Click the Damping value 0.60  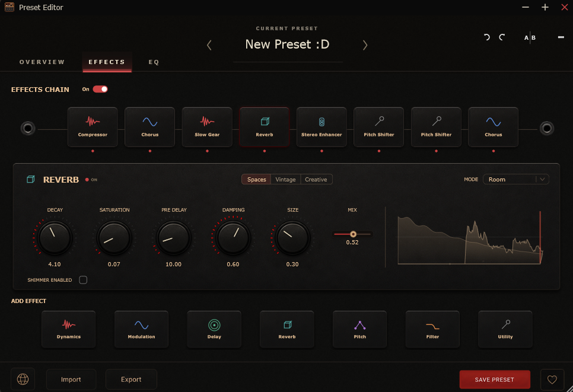[233, 264]
